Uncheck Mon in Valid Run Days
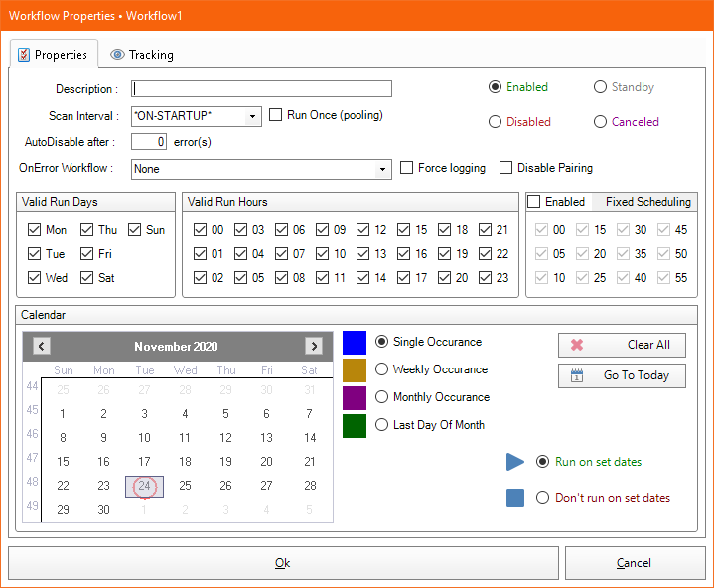Screen dimensions: 714x588 34,230
